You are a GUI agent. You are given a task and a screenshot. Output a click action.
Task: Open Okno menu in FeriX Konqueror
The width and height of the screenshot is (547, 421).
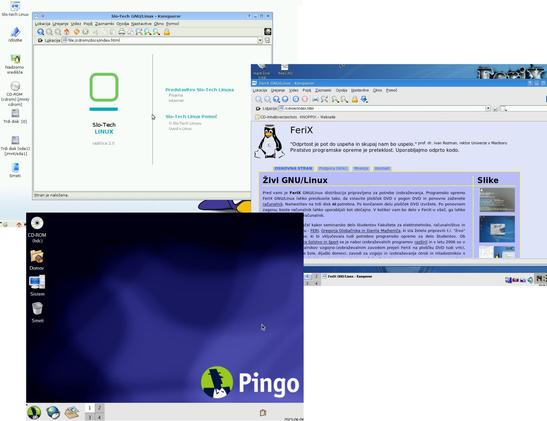[377, 90]
